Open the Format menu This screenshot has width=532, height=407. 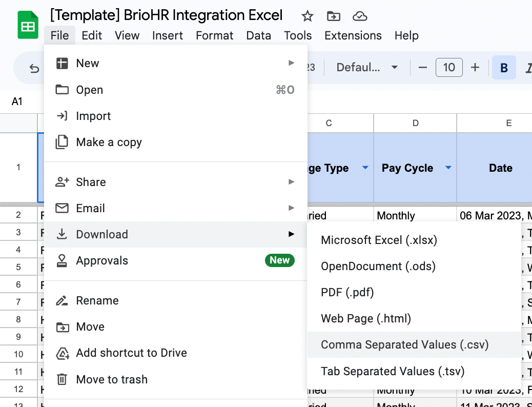point(214,35)
